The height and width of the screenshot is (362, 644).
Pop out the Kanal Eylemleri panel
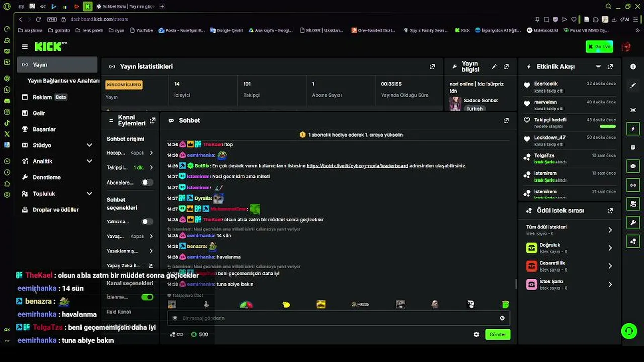(153, 120)
